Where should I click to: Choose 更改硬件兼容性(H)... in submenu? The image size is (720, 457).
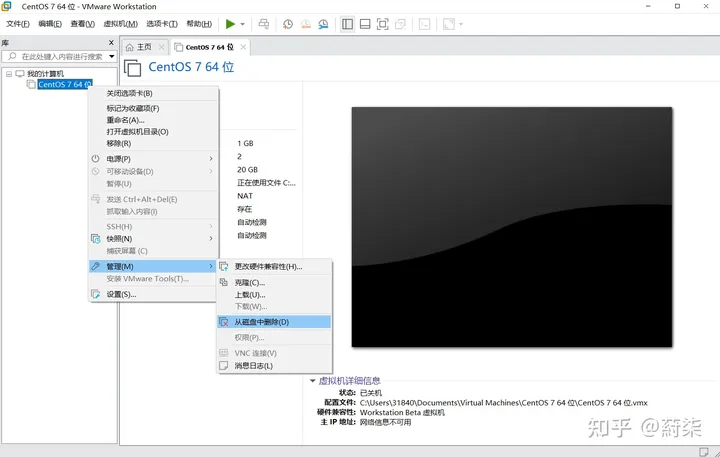[x=274, y=267]
